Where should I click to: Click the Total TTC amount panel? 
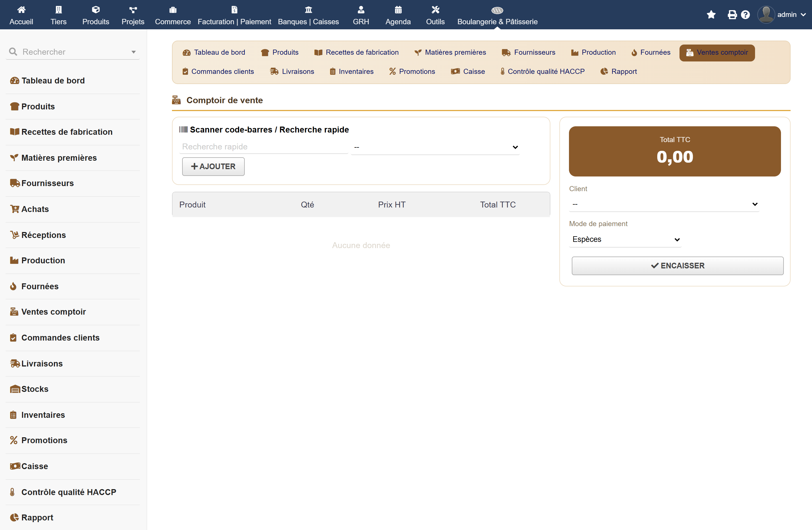click(674, 151)
